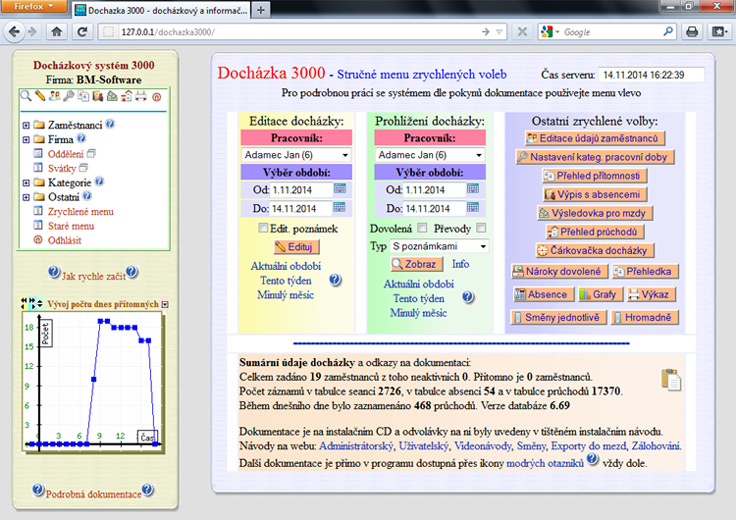
Task: Click the house icon in sidebar toolbar
Action: tap(127, 96)
